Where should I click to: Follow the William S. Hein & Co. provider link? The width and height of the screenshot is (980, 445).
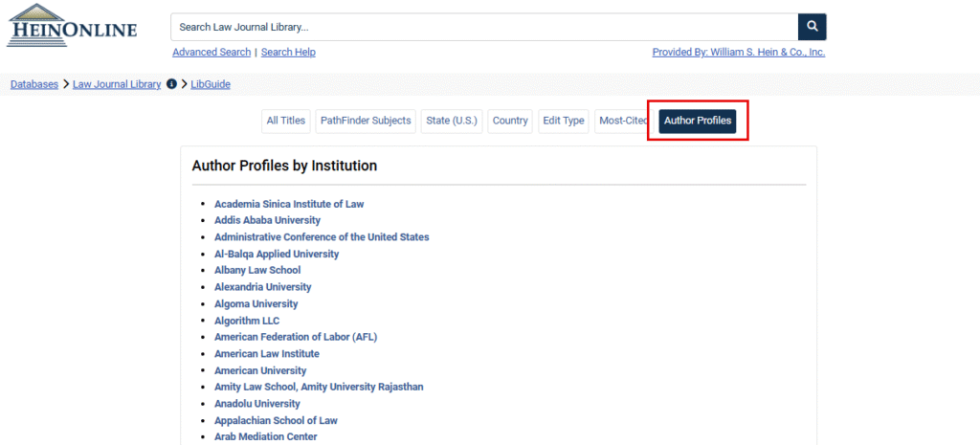coord(738,53)
